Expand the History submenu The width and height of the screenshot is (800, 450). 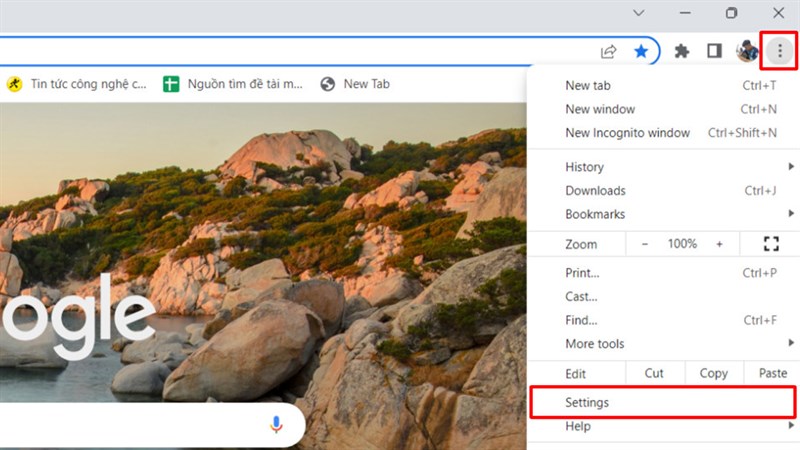(x=663, y=167)
